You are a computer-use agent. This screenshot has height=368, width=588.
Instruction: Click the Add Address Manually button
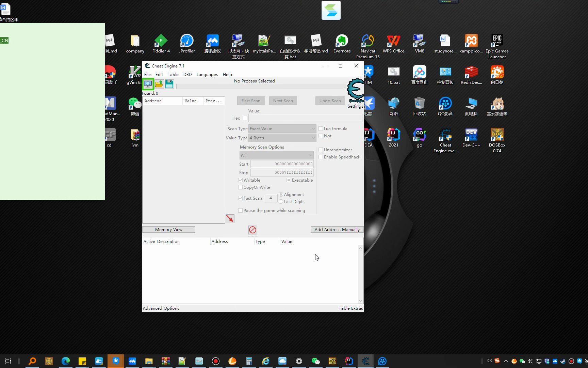337,229
